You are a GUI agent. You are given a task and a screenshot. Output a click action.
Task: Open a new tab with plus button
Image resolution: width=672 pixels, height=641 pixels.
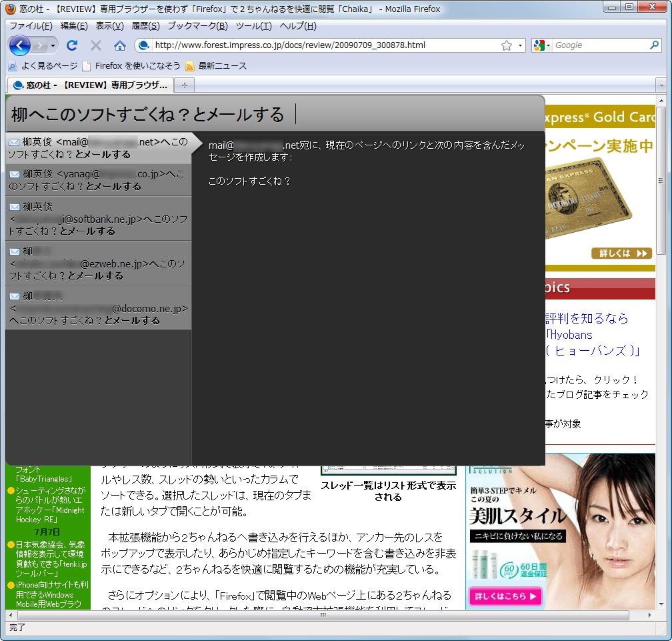click(184, 85)
